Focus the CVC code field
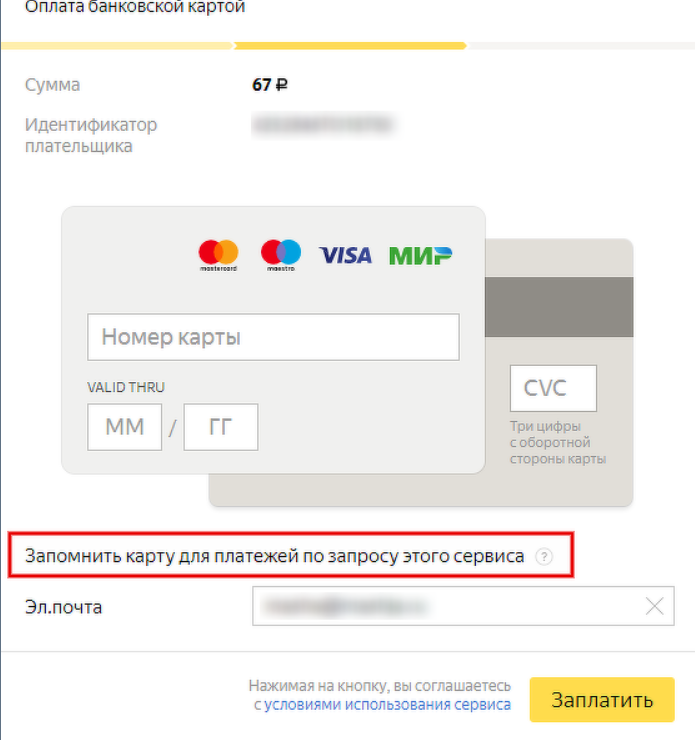The width and height of the screenshot is (695, 740). (x=553, y=388)
